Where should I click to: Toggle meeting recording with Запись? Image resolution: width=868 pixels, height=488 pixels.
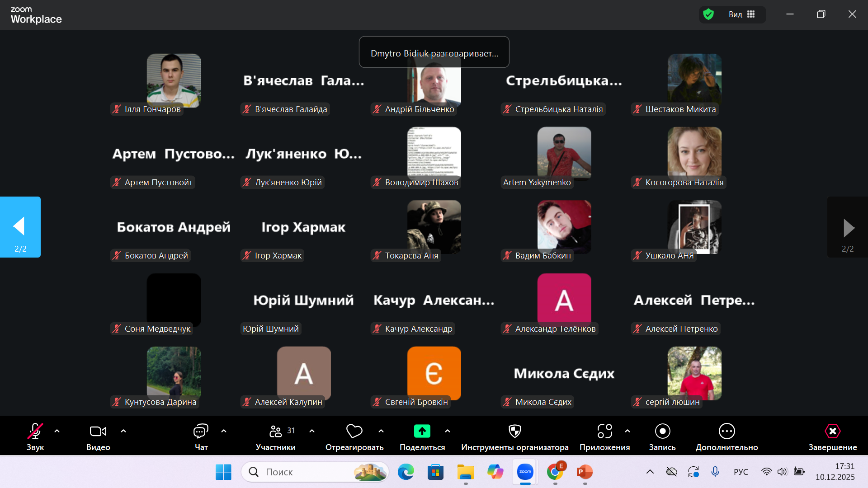[x=662, y=432]
